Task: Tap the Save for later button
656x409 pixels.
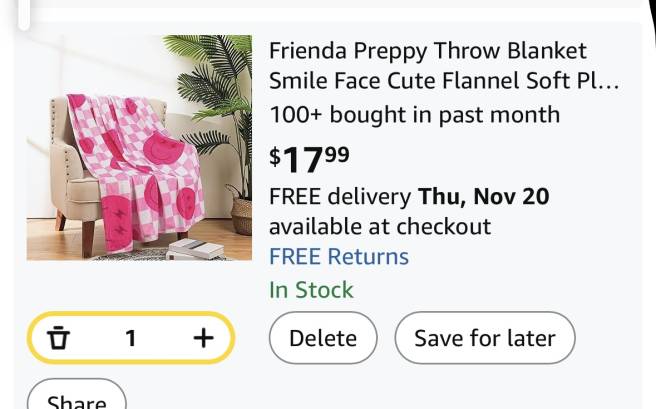Action: pos(484,338)
